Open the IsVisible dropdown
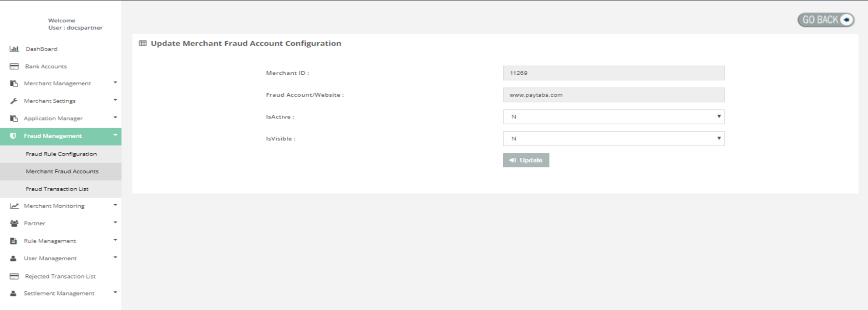 (x=613, y=139)
